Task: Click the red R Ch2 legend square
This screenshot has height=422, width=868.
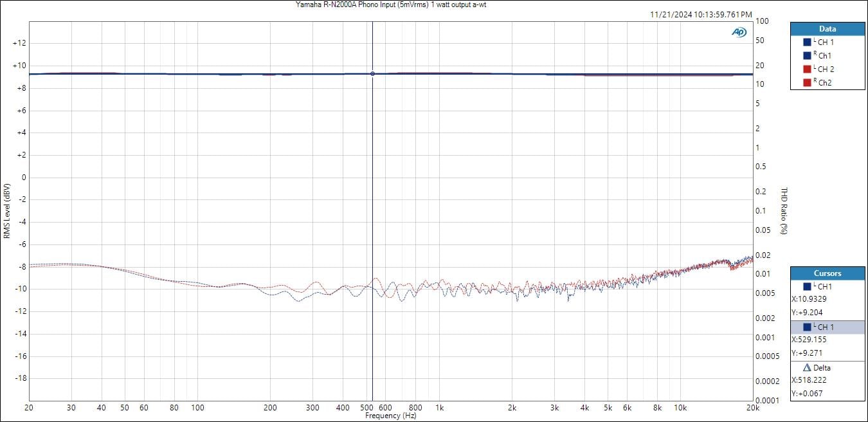Action: (x=807, y=82)
